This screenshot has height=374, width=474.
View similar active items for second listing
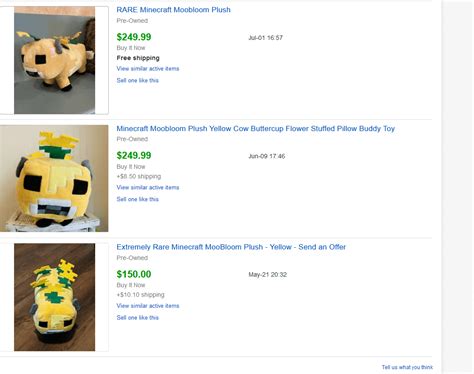(x=148, y=187)
